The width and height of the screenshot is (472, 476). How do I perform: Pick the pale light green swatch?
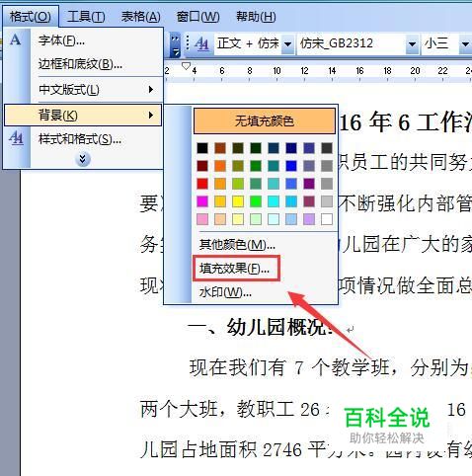[x=256, y=219]
